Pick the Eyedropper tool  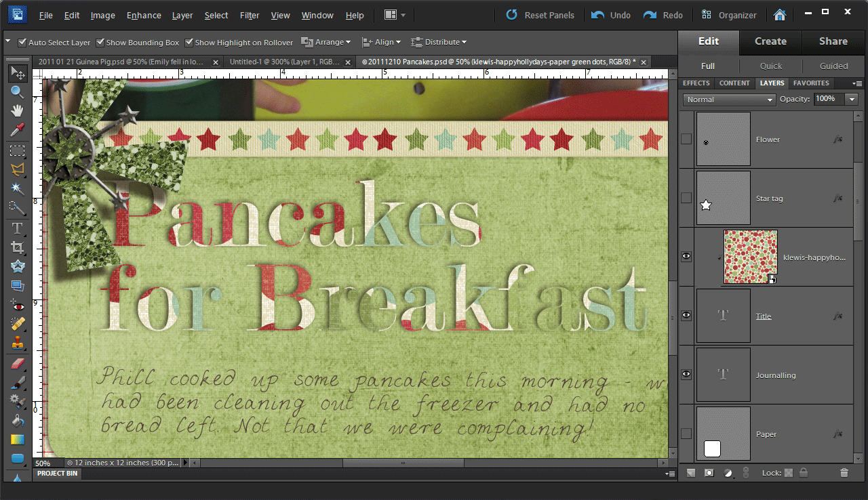pyautogui.click(x=18, y=129)
